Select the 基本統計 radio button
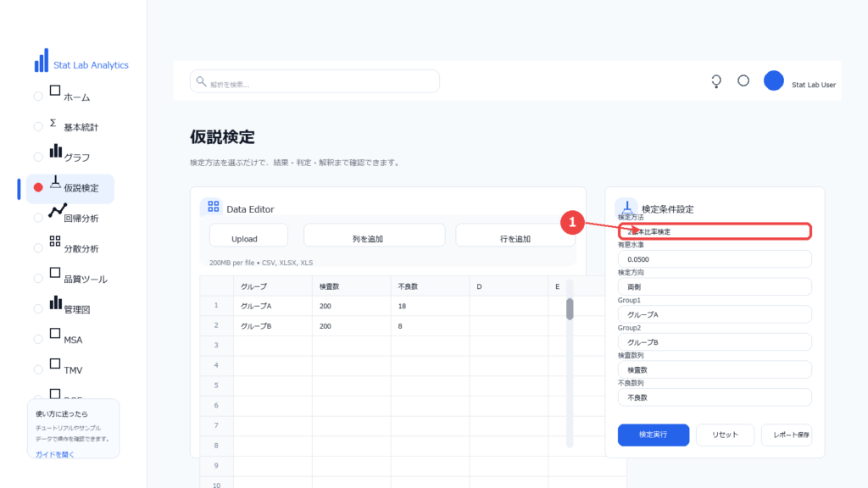Viewport: 868px width, 488px height. [38, 127]
